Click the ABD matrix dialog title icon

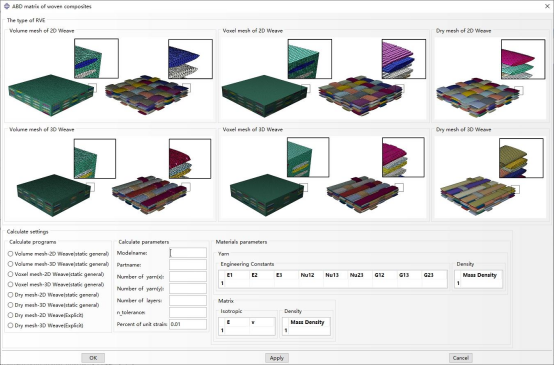6,6
